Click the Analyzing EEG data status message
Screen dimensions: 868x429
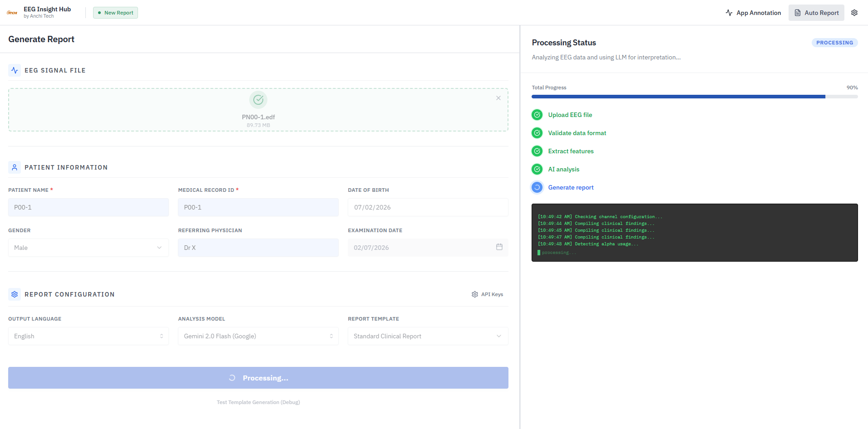[x=606, y=57]
